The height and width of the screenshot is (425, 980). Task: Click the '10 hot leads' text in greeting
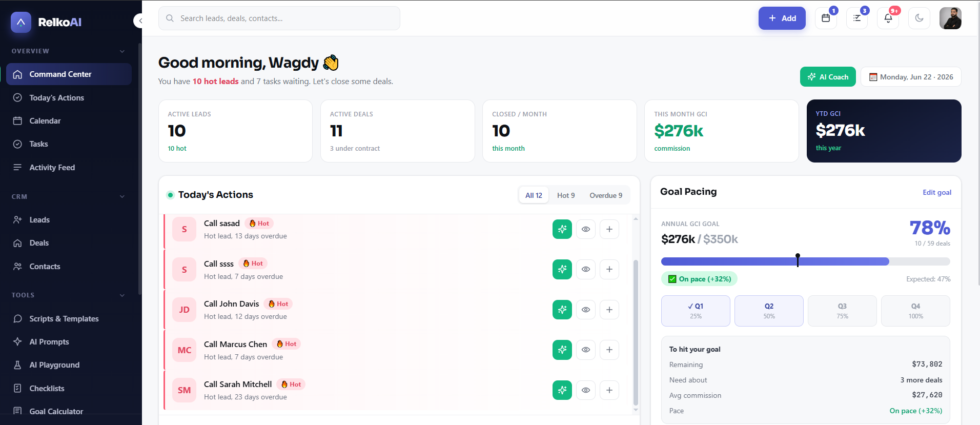pyautogui.click(x=215, y=82)
